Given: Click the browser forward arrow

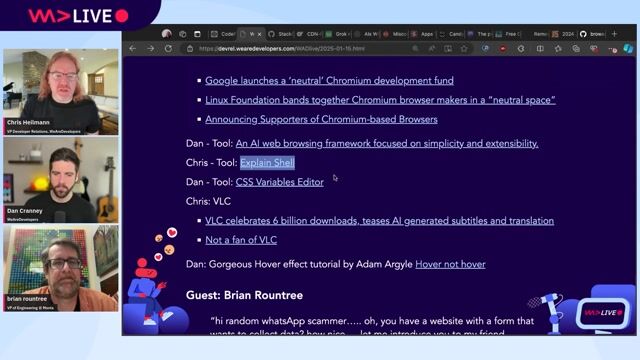Looking at the screenshot, I should [x=151, y=49].
